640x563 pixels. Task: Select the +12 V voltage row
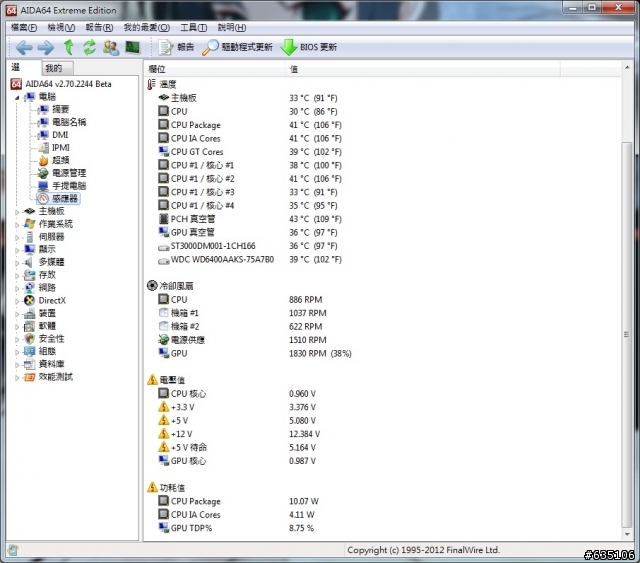point(239,434)
